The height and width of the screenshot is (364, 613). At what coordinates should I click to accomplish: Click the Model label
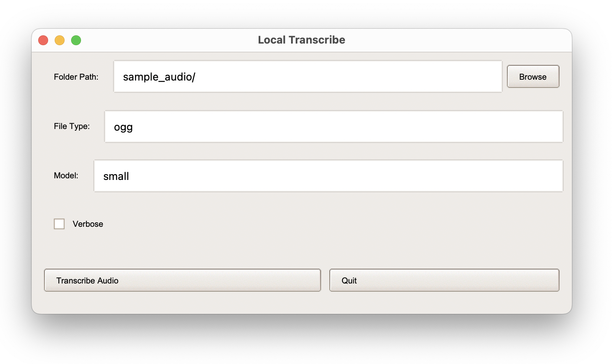click(x=67, y=175)
